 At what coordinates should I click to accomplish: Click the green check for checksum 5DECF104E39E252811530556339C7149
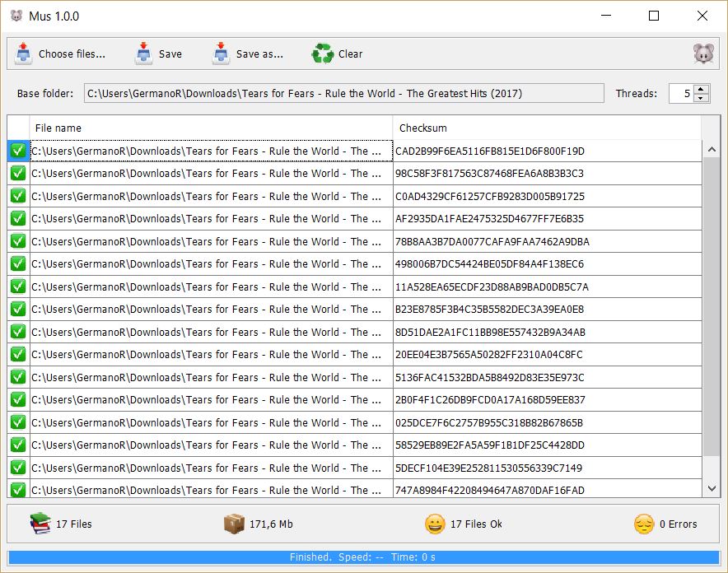18,468
